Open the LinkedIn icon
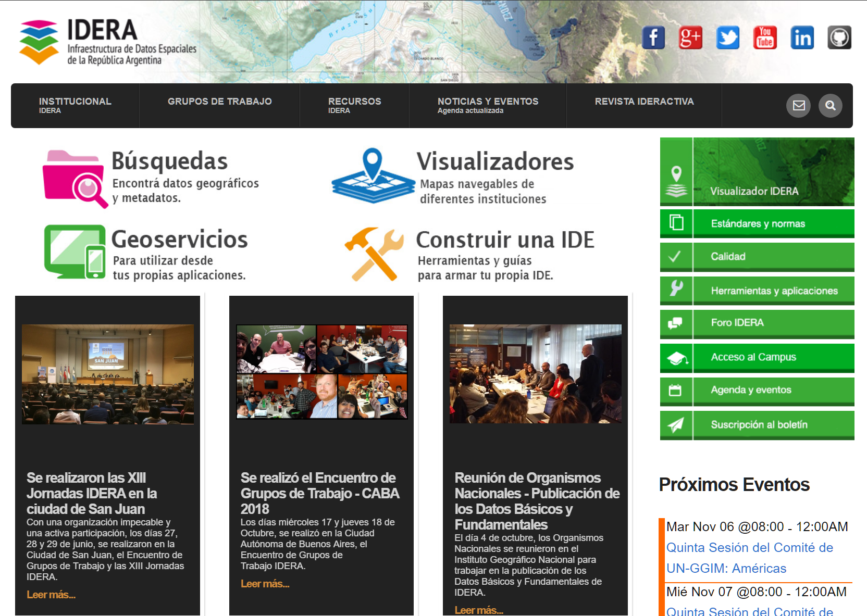This screenshot has height=616, width=867. tap(802, 37)
